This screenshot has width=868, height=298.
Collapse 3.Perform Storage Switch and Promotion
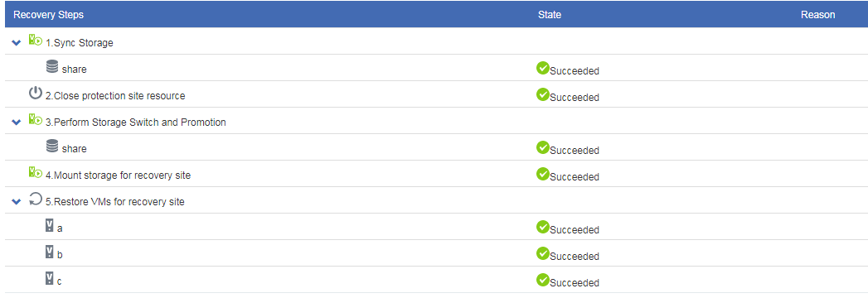[x=16, y=123]
